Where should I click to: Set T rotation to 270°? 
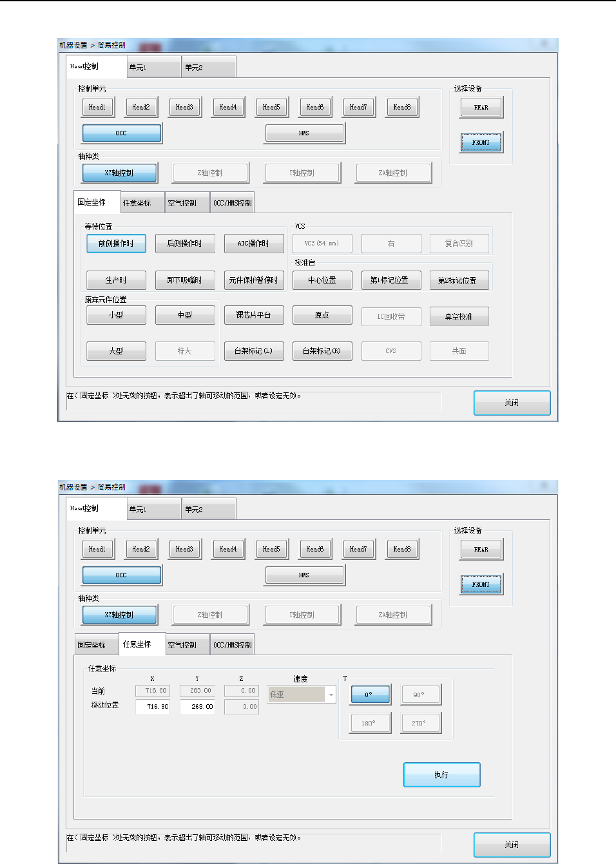[421, 723]
